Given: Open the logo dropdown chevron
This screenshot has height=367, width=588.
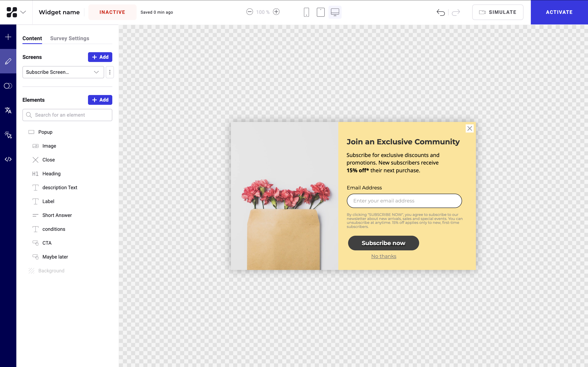Looking at the screenshot, I should [x=23, y=12].
